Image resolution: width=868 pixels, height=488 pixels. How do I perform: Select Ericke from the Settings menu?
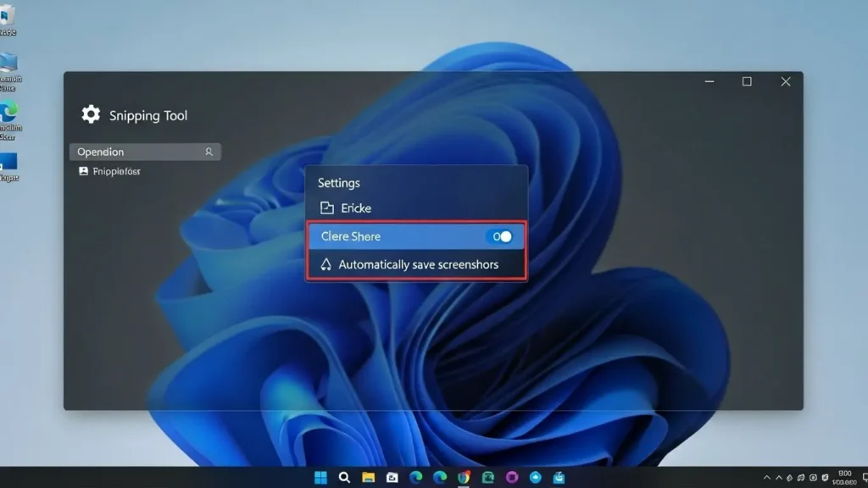pyautogui.click(x=356, y=208)
